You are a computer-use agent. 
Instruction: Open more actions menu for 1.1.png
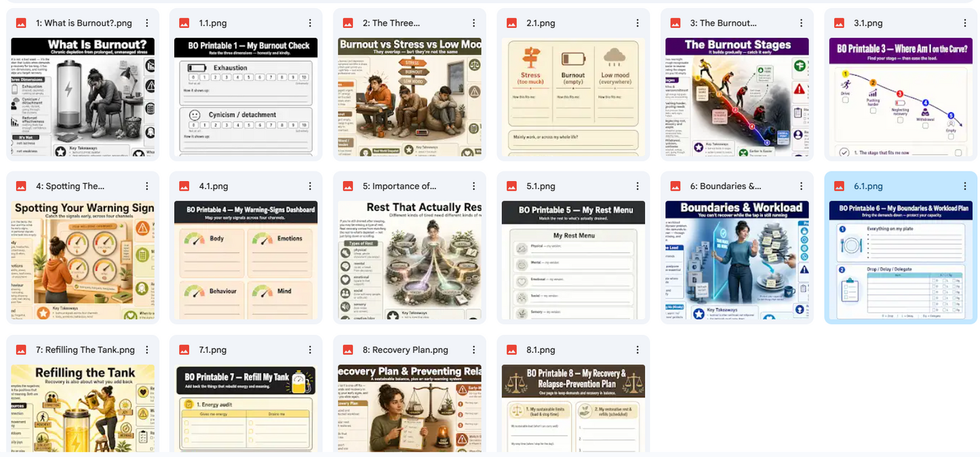[x=310, y=23]
